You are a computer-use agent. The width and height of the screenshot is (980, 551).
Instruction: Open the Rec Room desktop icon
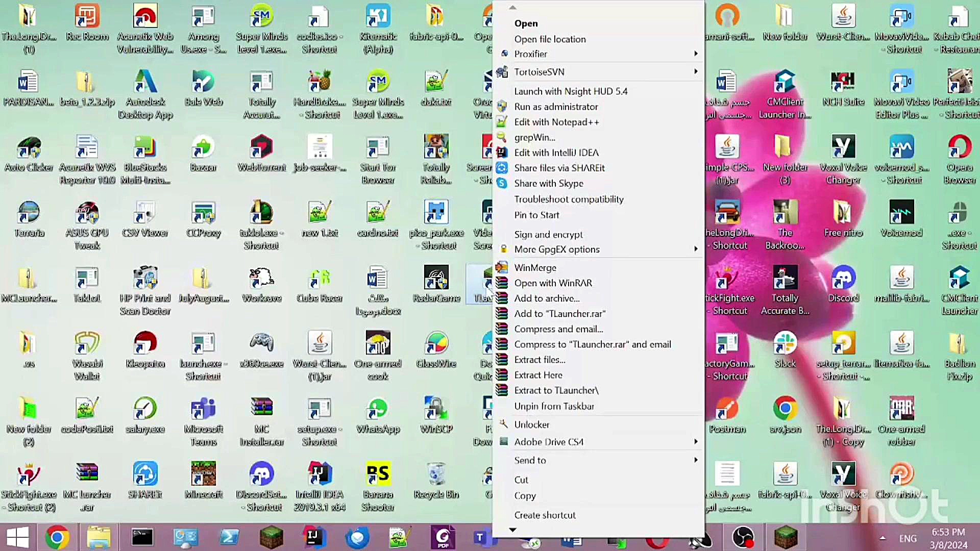(87, 23)
